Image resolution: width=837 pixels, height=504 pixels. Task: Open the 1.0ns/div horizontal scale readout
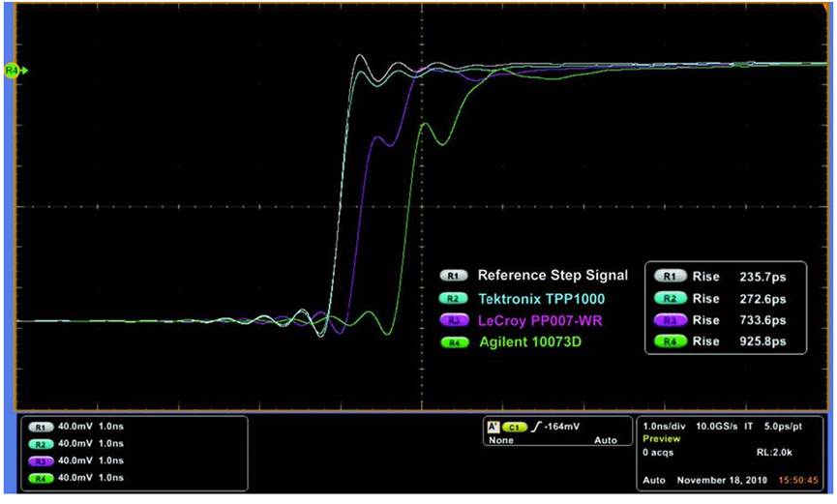click(664, 426)
